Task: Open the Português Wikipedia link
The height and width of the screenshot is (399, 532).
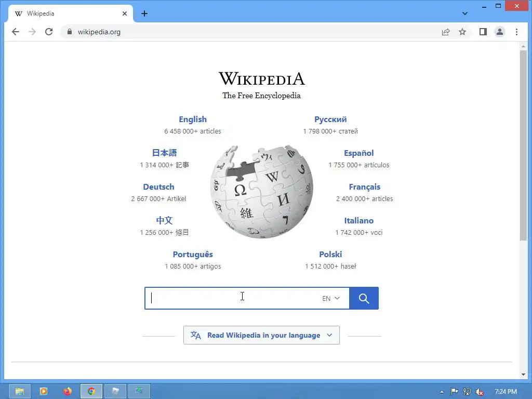Action: pos(193,255)
